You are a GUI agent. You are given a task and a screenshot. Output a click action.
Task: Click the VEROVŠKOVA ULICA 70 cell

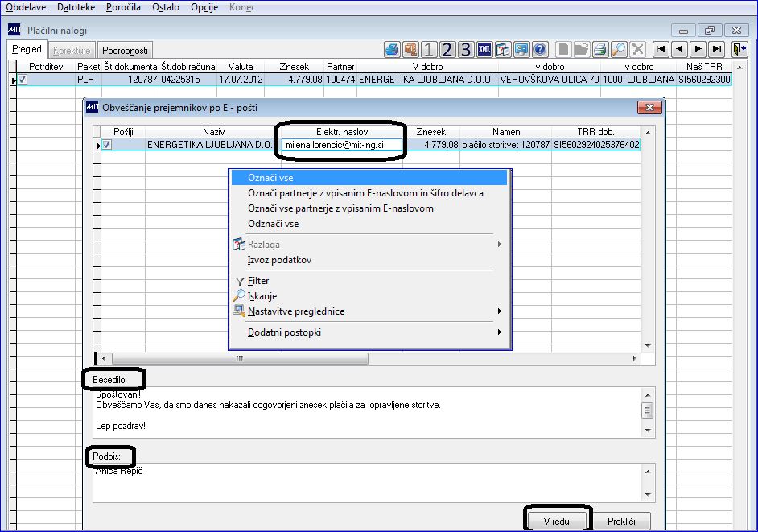click(549, 80)
